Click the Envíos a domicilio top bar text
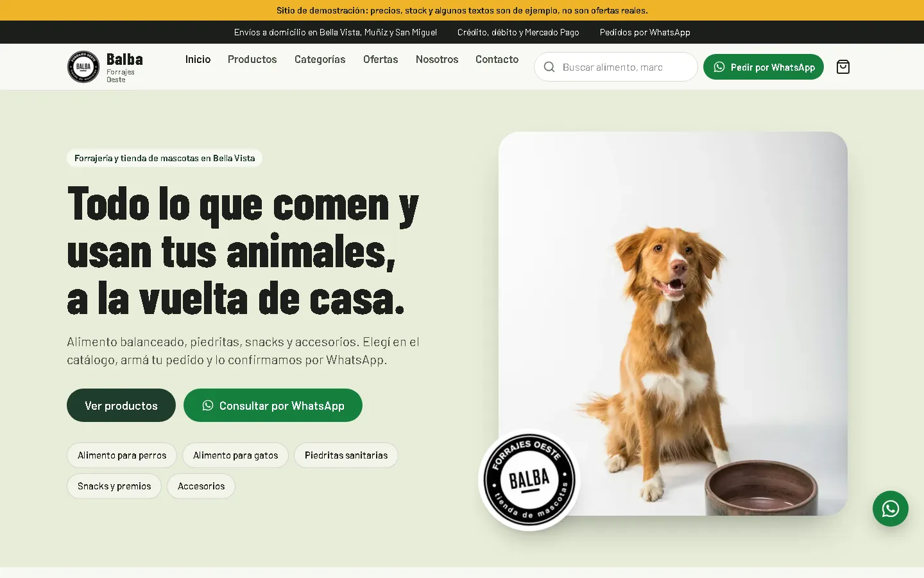This screenshot has width=924, height=578. coord(336,32)
